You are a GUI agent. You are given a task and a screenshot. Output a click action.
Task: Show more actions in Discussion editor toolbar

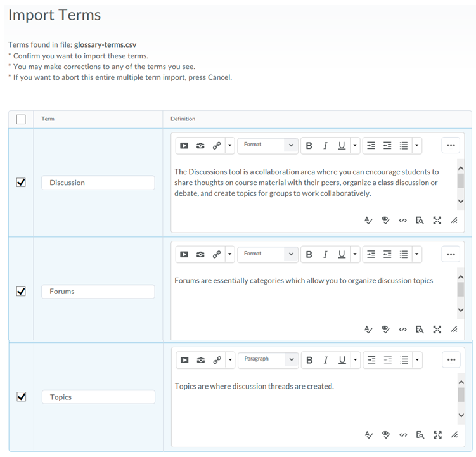coord(451,145)
